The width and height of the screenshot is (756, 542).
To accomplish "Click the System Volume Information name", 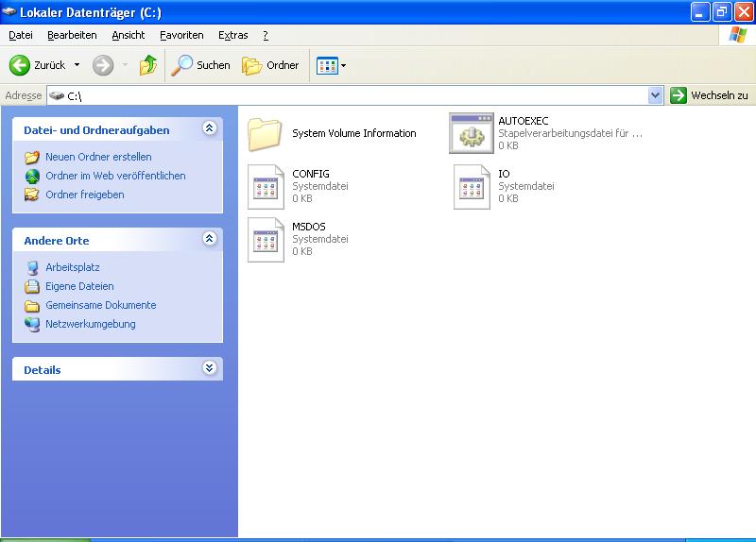I will pos(353,133).
